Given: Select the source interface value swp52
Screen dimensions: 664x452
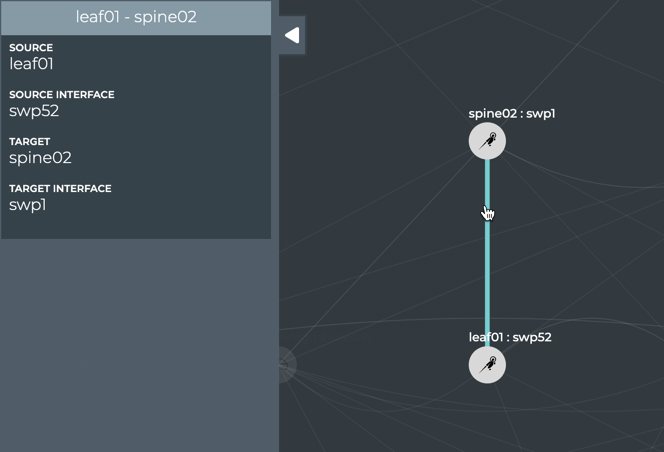Looking at the screenshot, I should pyautogui.click(x=34, y=111).
